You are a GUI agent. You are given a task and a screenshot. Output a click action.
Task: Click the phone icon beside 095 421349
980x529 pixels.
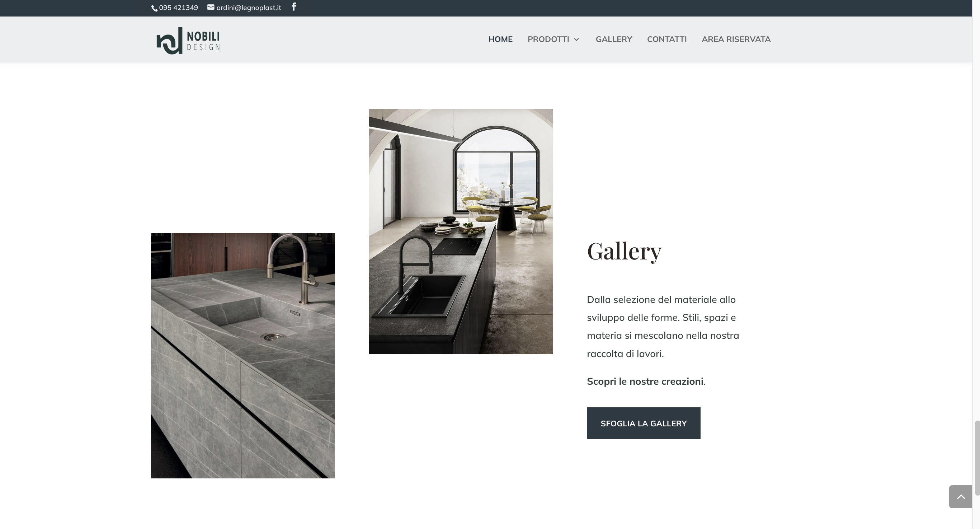155,8
